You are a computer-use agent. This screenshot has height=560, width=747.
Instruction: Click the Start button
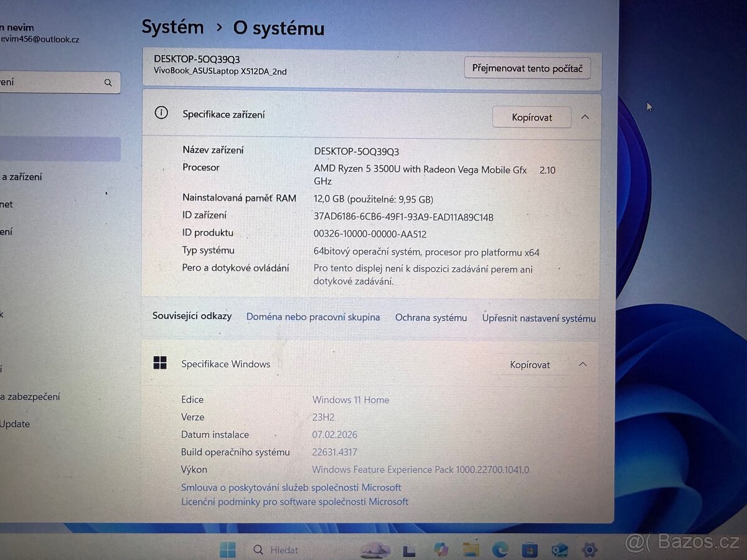(227, 550)
